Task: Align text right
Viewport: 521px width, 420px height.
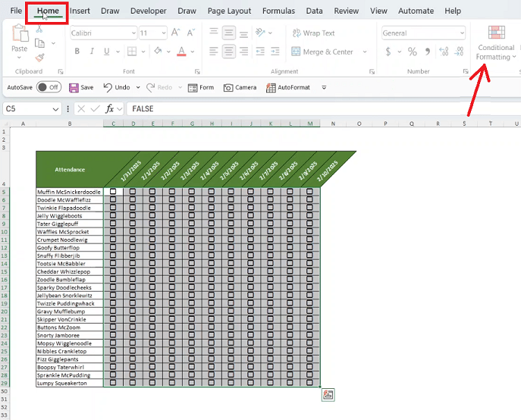Action: click(x=244, y=51)
